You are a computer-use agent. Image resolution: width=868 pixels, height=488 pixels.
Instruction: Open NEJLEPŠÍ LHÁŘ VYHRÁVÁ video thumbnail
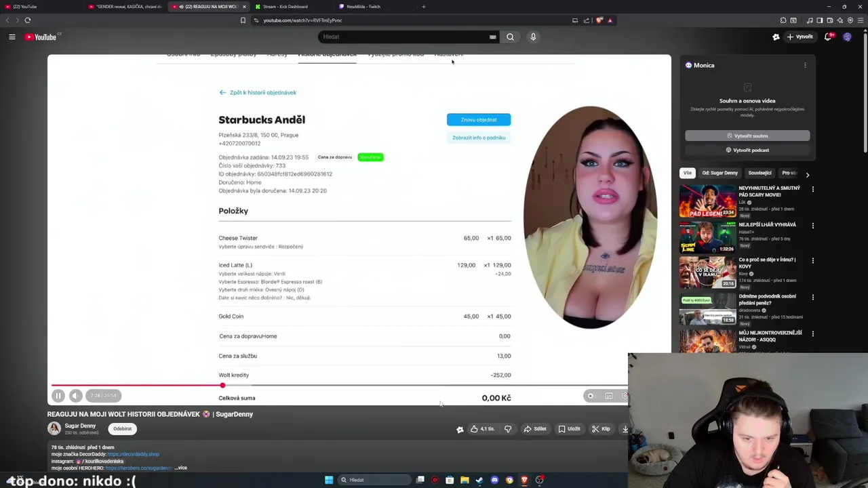click(707, 237)
